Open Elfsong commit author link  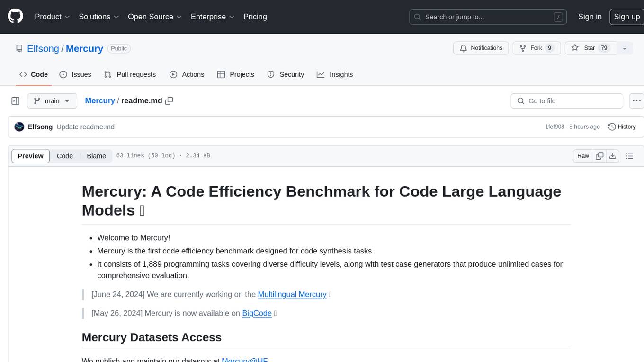click(x=40, y=127)
